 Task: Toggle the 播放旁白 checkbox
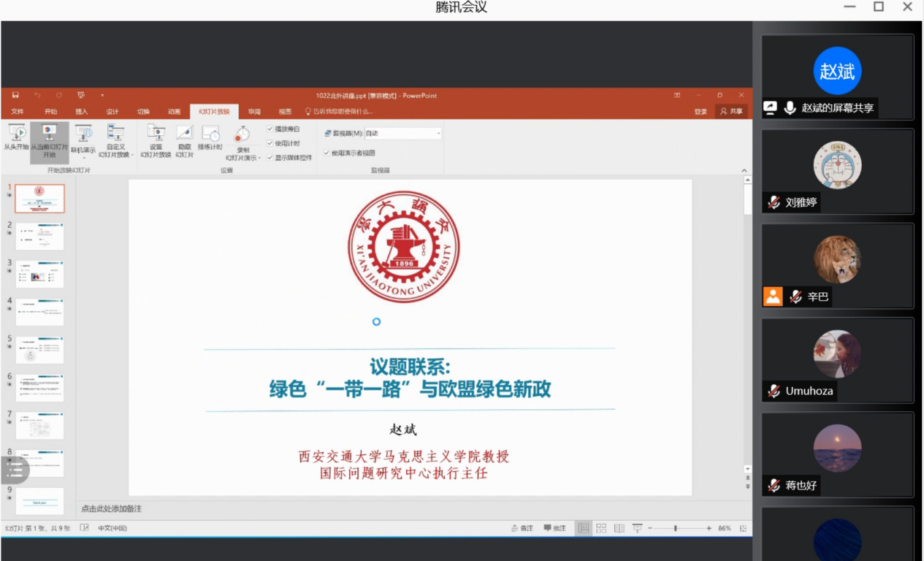tap(270, 129)
